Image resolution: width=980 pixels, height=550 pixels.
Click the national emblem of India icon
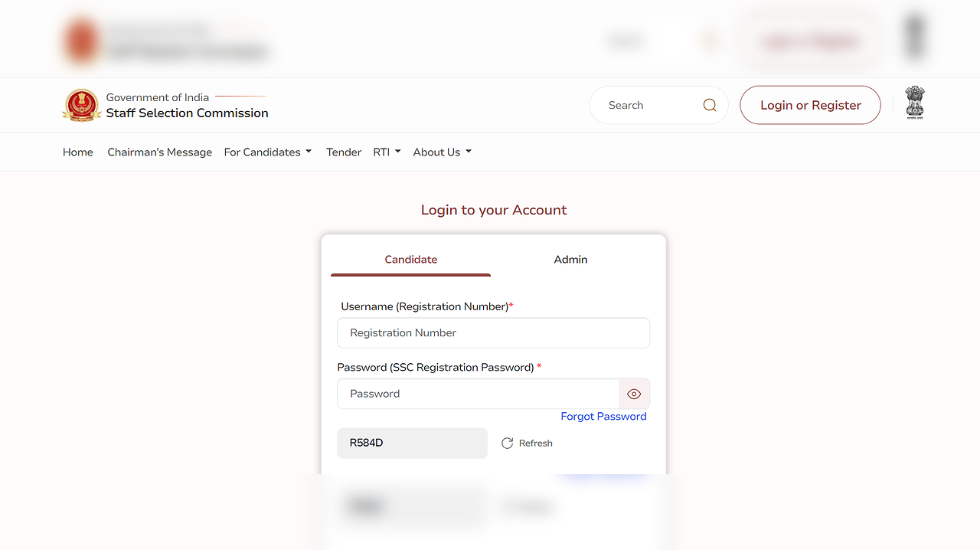point(915,103)
